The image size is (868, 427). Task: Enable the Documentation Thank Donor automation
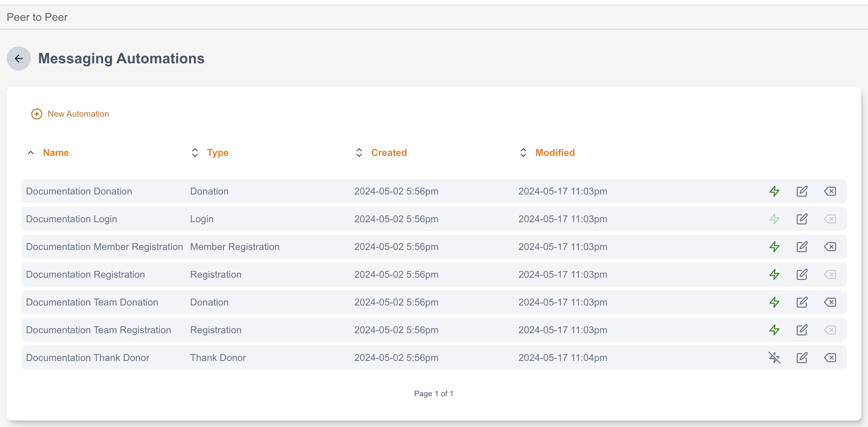[774, 358]
